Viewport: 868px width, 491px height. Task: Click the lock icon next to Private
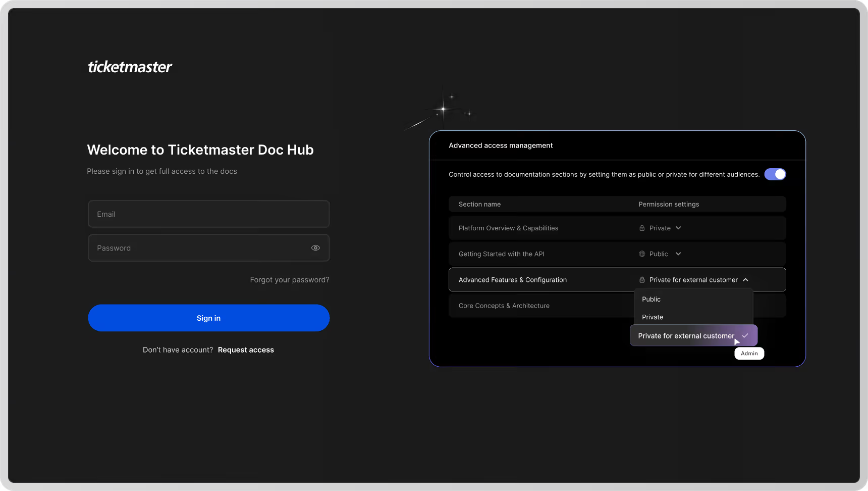point(642,228)
